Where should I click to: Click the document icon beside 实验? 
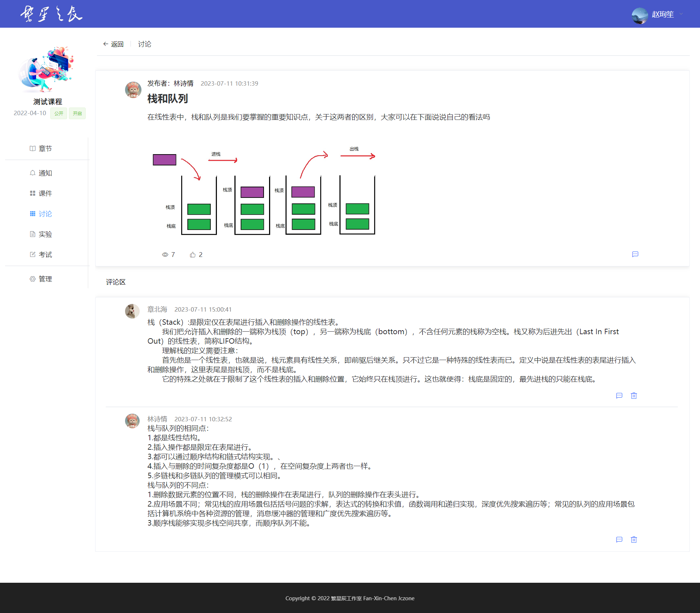[32, 234]
